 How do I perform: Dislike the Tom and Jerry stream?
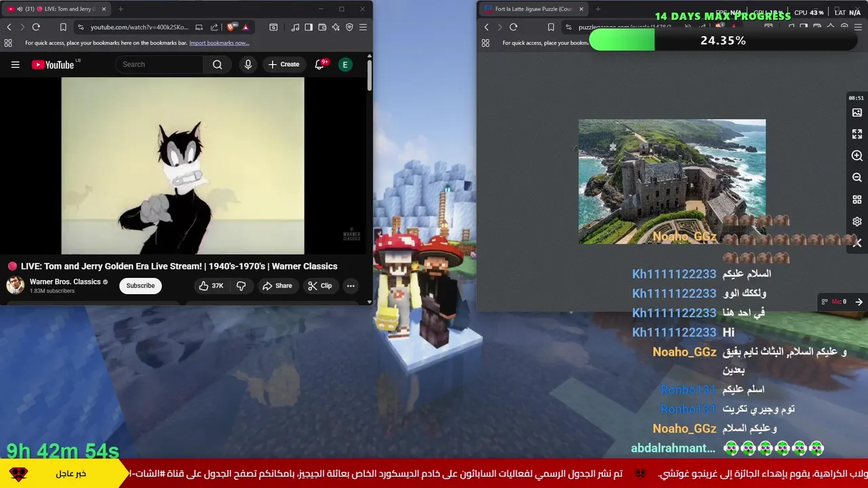pos(241,286)
